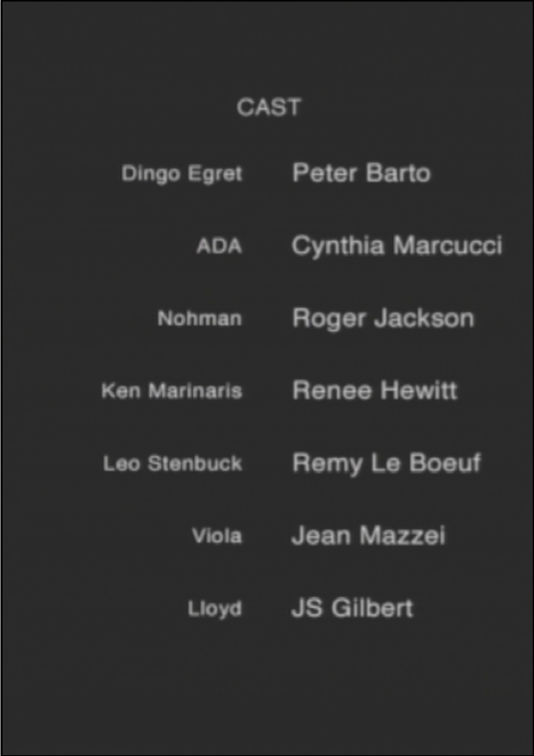Select the Leo Stenbuck character label
Viewport: 534px width, 756px height.
point(172,463)
